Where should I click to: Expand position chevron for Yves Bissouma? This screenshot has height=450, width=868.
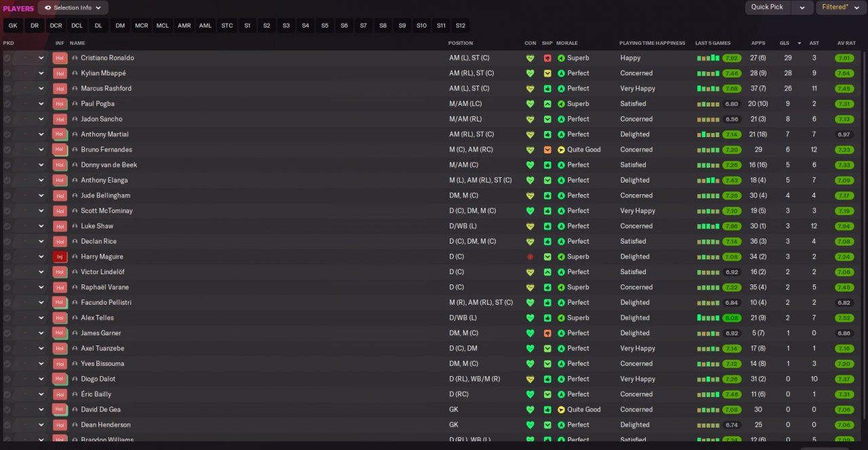click(x=41, y=364)
